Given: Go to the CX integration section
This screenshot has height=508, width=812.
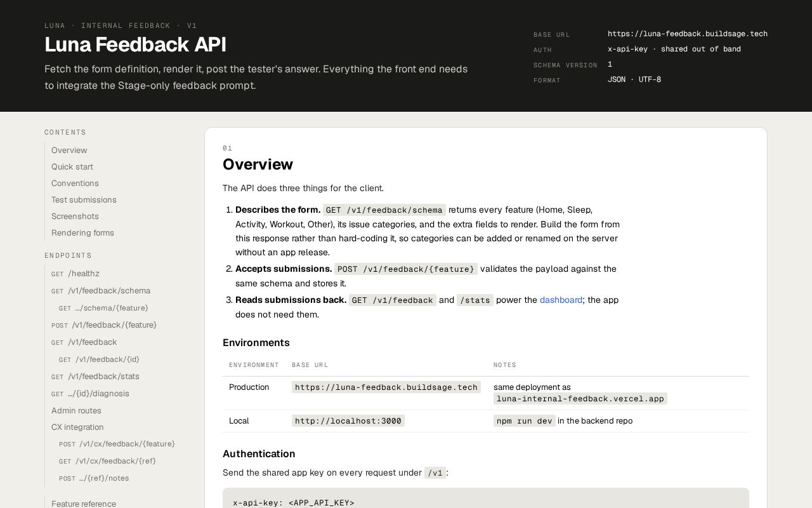Looking at the screenshot, I should (x=77, y=427).
